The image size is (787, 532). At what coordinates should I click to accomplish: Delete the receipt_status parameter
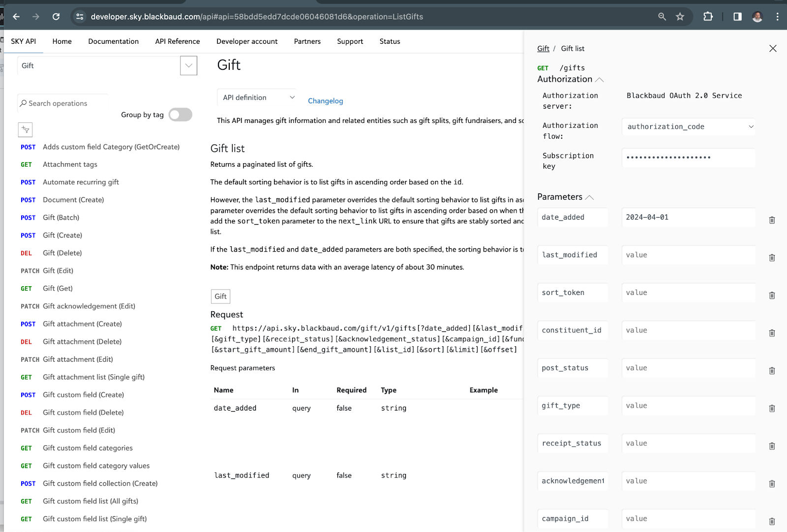pos(772,446)
